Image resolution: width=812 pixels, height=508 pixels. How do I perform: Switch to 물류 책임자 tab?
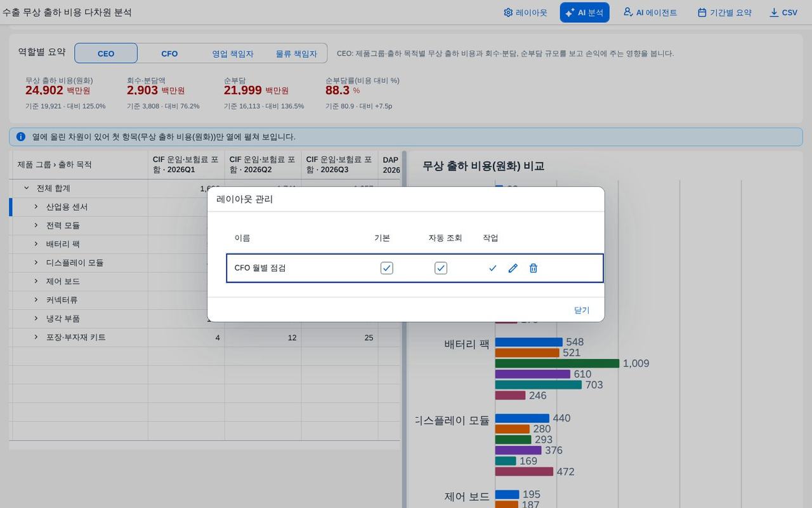coord(296,53)
